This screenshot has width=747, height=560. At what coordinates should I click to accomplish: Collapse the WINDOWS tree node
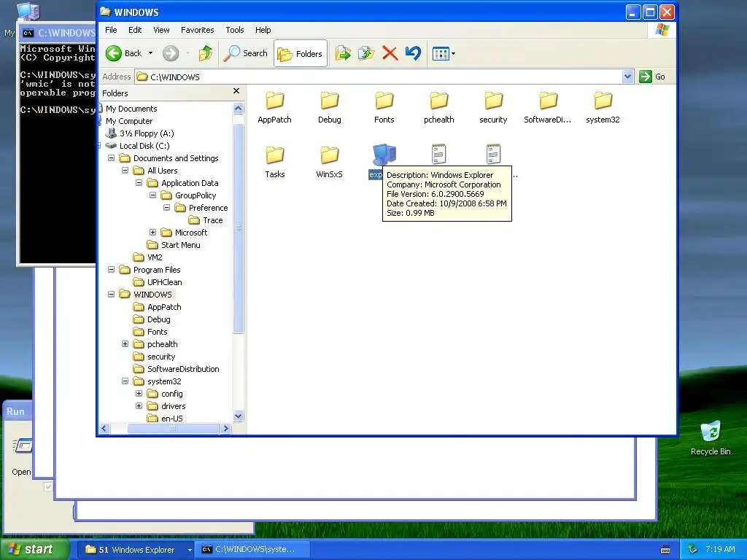pos(111,295)
